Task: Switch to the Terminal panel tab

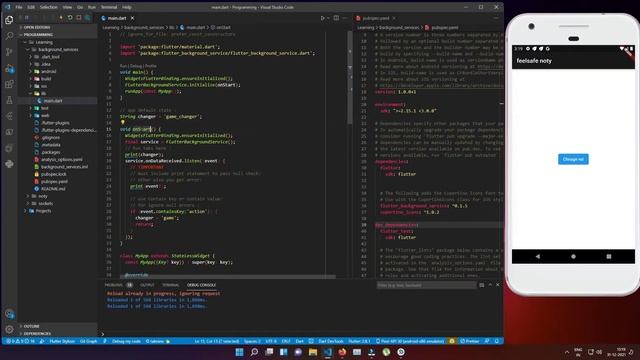Action: (x=170, y=285)
